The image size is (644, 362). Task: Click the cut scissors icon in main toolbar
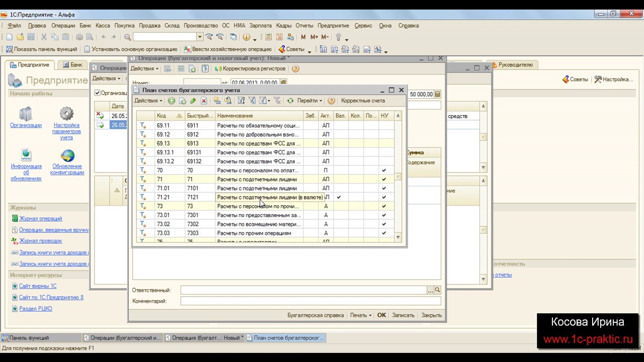[44, 37]
